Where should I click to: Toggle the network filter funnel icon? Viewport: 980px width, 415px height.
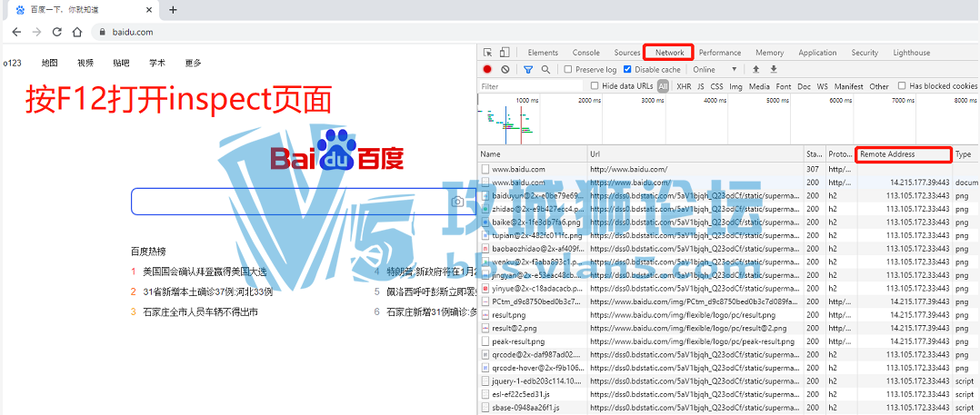coord(528,69)
